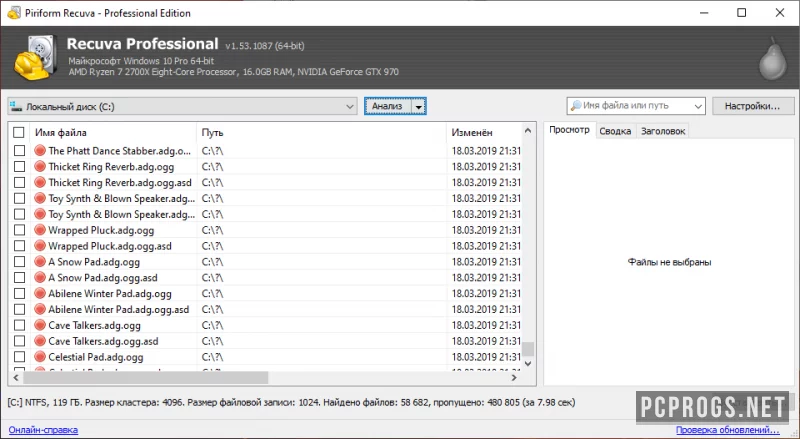Check the box for Celestial Pad.adg.ogg
800x439 pixels.
(x=19, y=356)
